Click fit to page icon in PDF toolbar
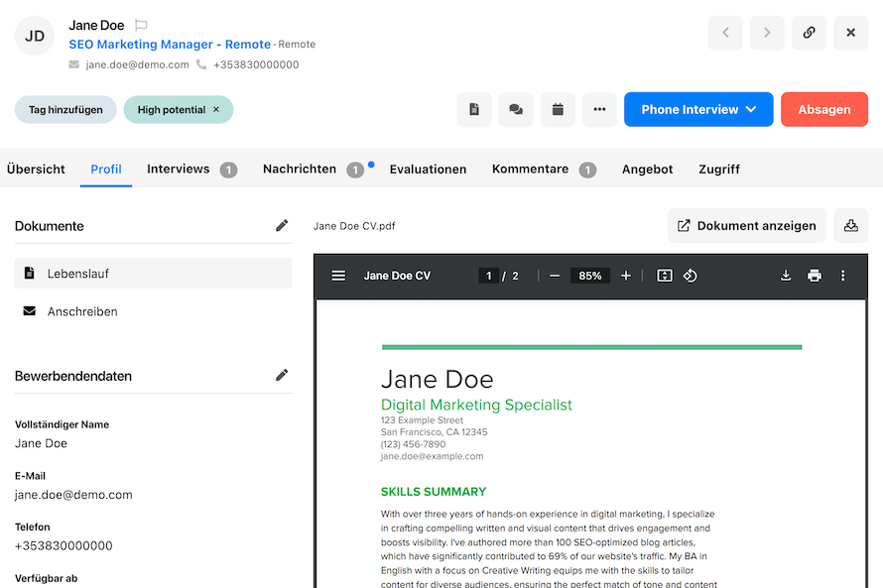The width and height of the screenshot is (883, 588). [665, 276]
